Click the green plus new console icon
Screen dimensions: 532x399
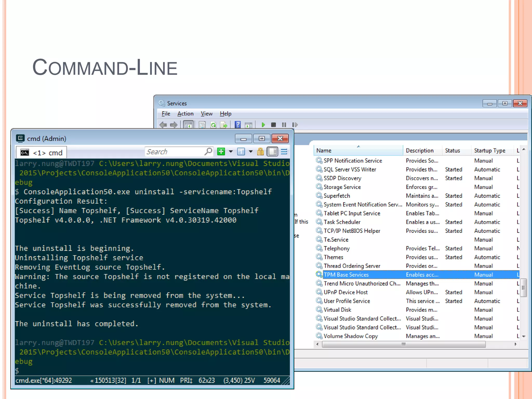(x=221, y=151)
